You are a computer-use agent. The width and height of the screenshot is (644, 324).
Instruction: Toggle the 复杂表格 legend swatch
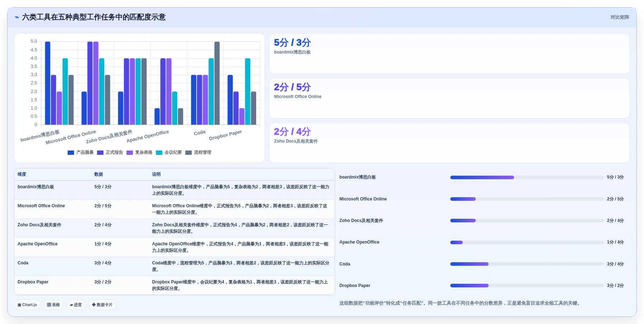click(x=130, y=153)
